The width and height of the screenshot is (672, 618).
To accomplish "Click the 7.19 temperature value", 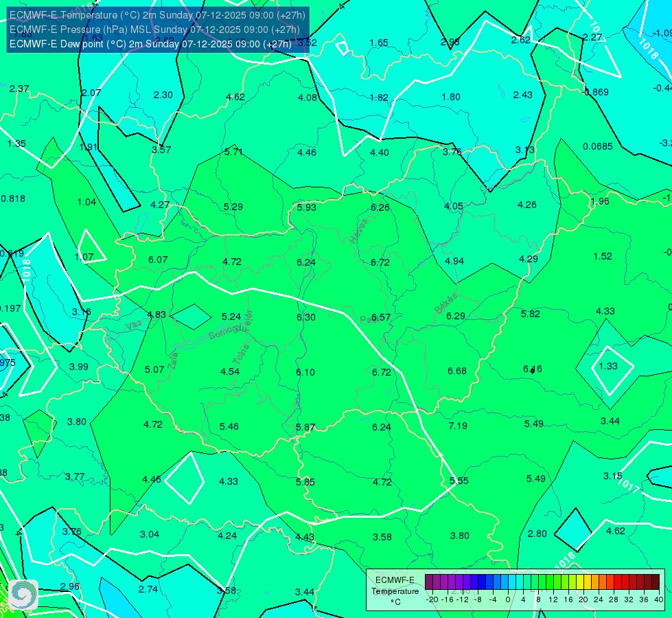I will coord(458,426).
